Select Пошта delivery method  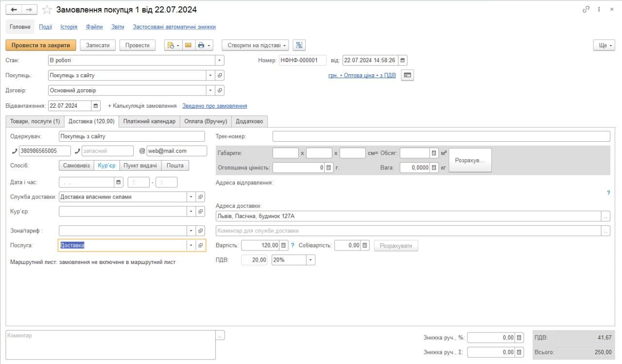click(x=175, y=165)
